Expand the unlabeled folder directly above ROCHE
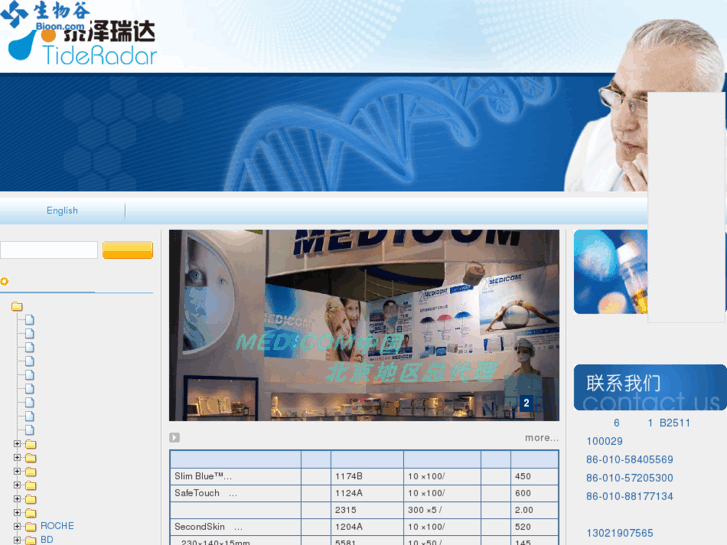Viewport: 727px width, 545px height. (17, 513)
